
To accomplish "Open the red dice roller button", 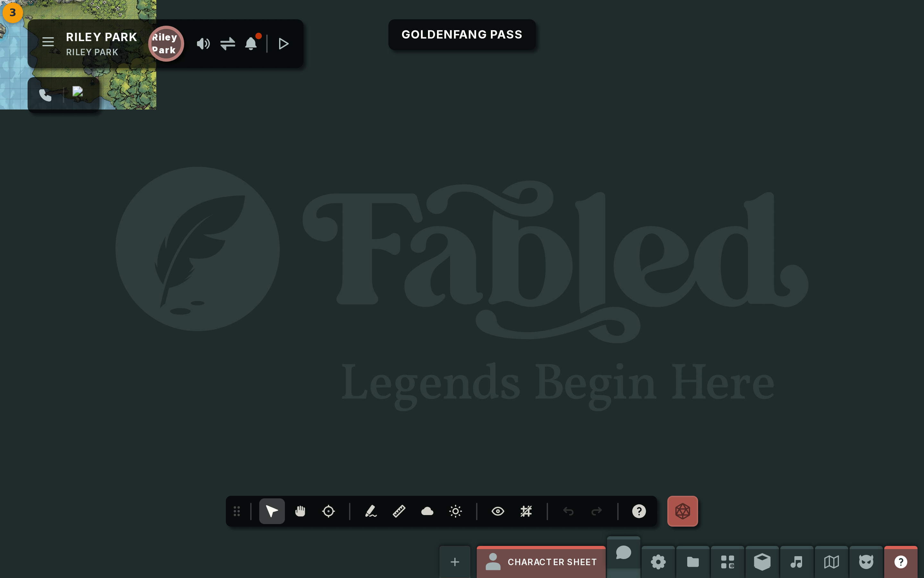I will tap(683, 511).
